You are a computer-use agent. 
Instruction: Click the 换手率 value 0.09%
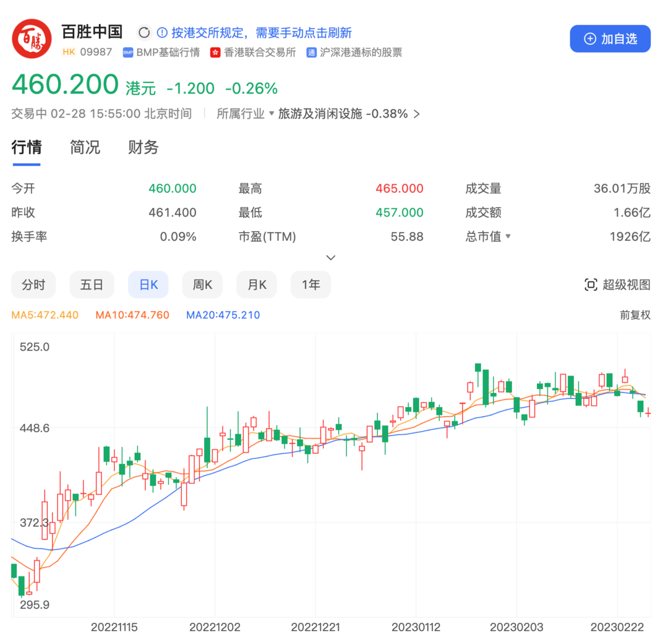(x=178, y=236)
